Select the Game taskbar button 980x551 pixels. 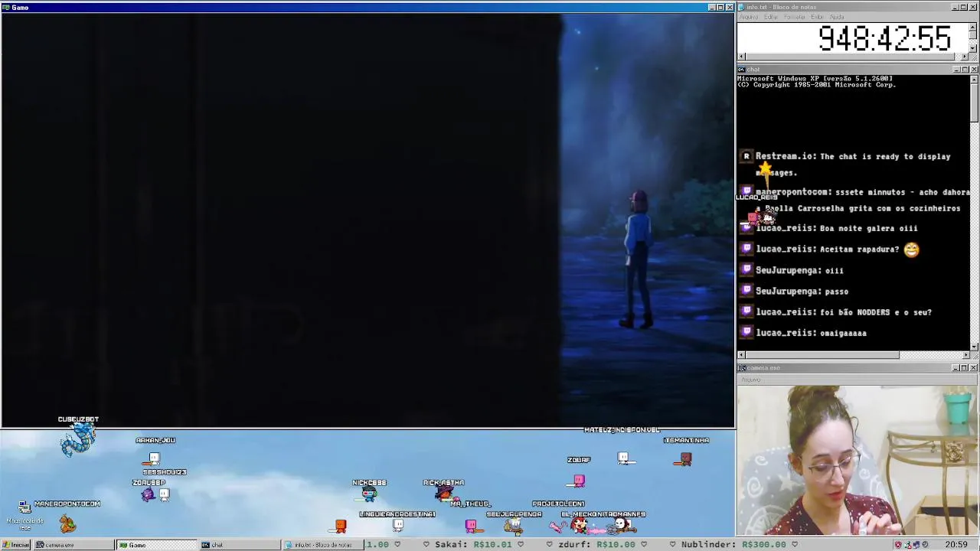point(157,545)
